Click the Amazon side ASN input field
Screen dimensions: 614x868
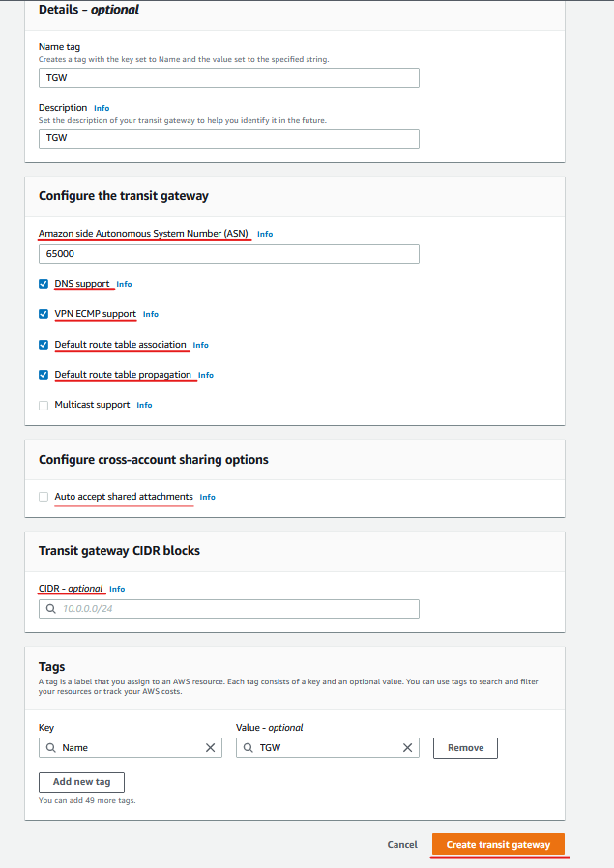(x=228, y=253)
